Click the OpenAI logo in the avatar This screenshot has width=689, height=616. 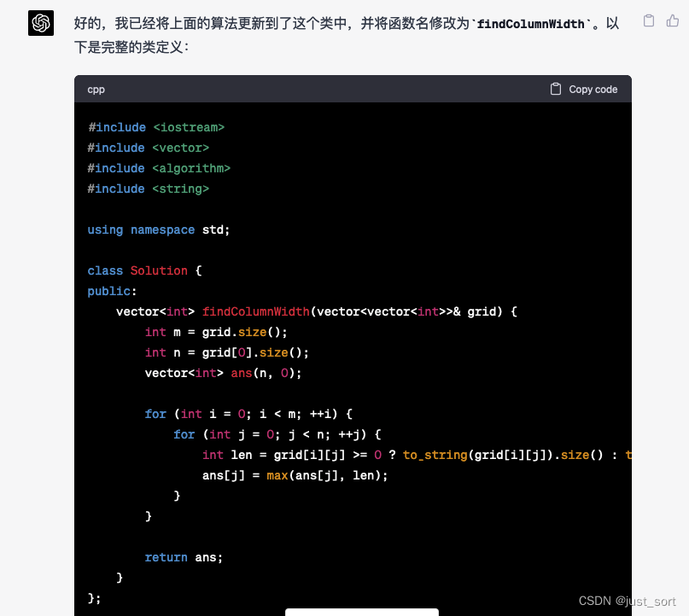tap(40, 24)
